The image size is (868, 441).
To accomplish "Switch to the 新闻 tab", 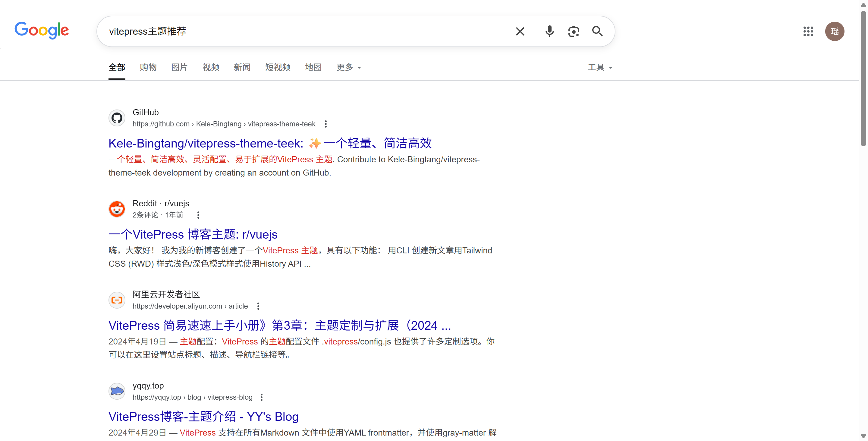I will pyautogui.click(x=242, y=68).
